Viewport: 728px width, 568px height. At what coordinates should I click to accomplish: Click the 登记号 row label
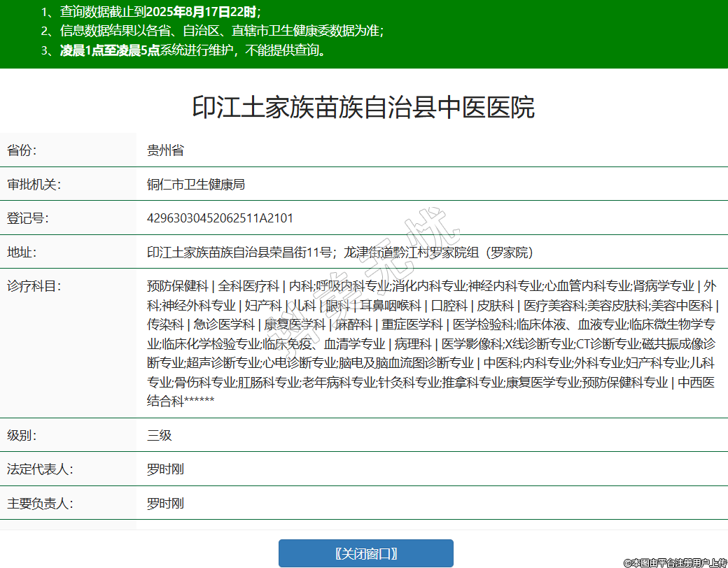coord(28,218)
